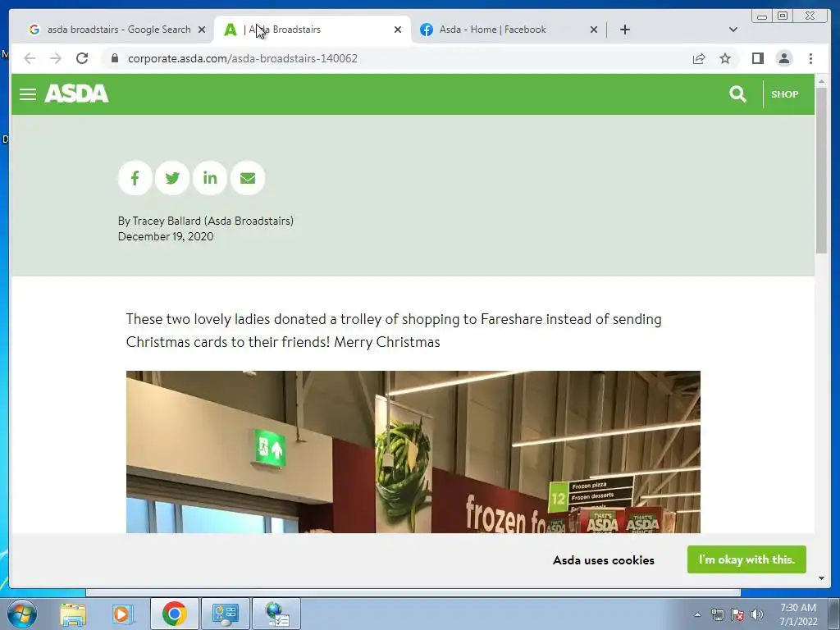The height and width of the screenshot is (630, 840).
Task: Open a new browser tab
Action: (x=624, y=30)
